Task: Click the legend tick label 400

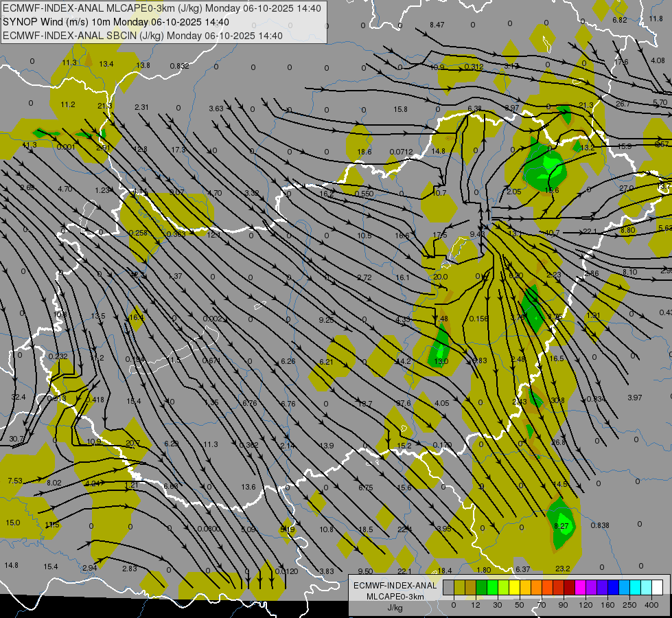Action: (651, 605)
